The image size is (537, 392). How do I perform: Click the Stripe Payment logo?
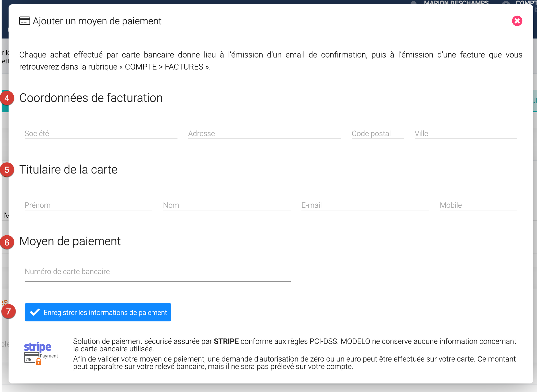(41, 353)
